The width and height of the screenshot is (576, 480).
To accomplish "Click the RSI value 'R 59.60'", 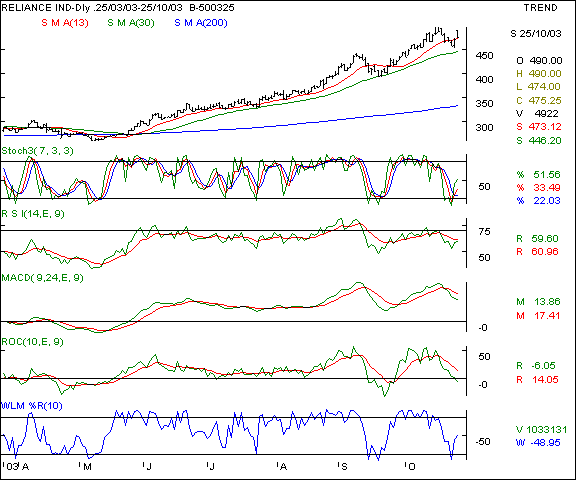I will (x=537, y=239).
